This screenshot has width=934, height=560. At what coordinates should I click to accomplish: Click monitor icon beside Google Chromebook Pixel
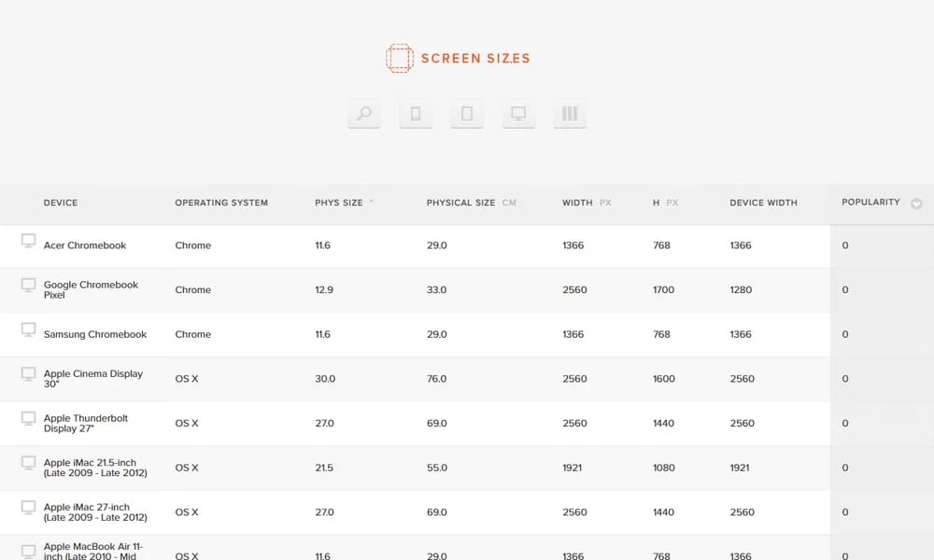coord(28,285)
